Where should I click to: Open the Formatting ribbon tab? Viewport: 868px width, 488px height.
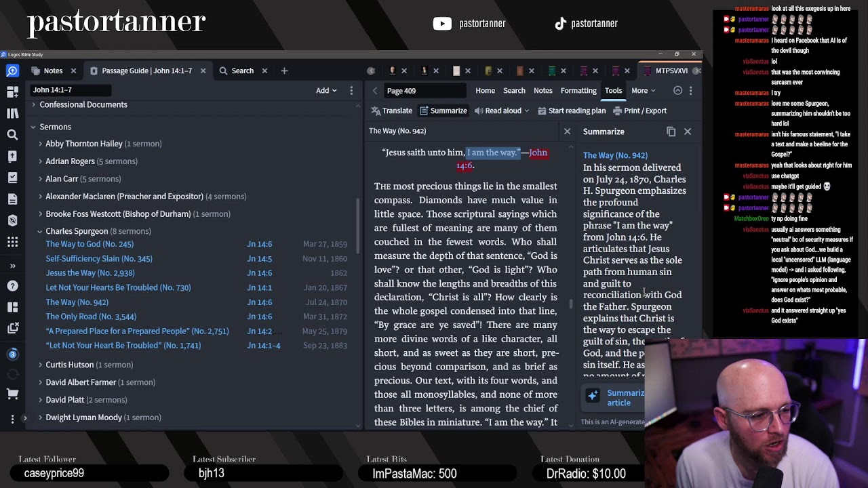[578, 91]
